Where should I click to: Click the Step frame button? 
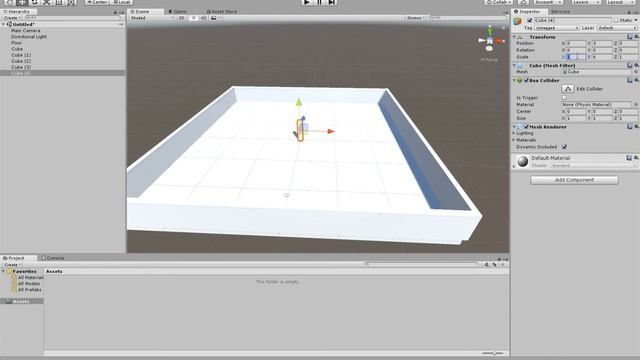(x=332, y=2)
